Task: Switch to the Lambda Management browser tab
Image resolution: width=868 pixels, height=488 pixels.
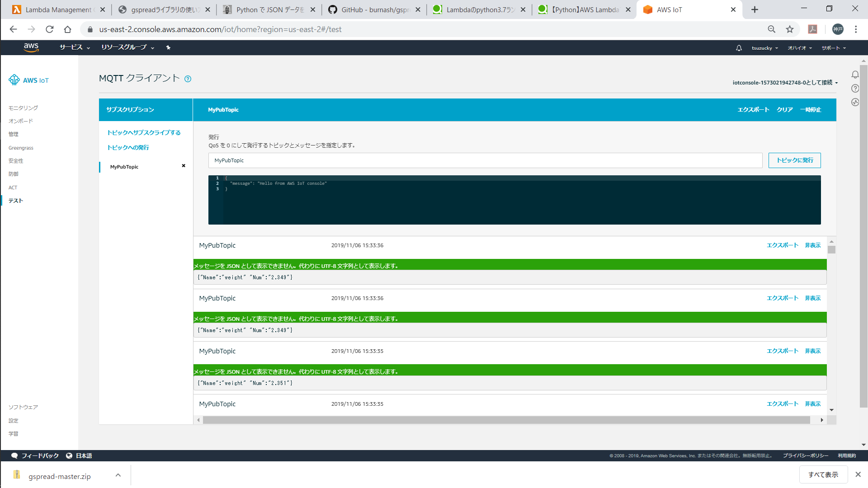Action: click(58, 9)
